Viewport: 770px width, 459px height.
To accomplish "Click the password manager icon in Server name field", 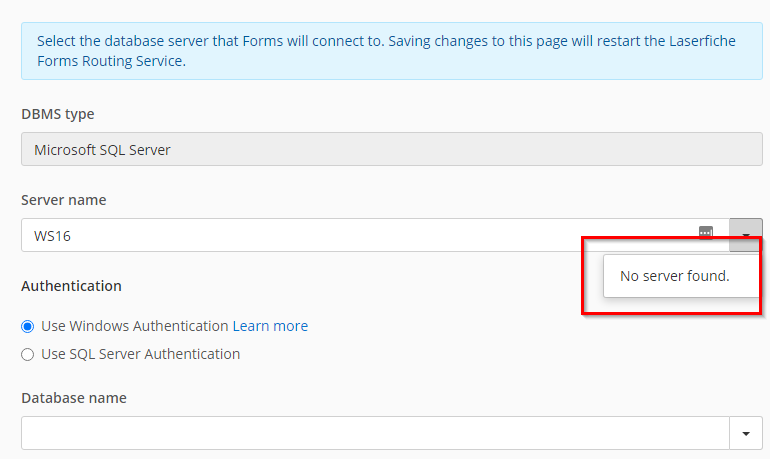I will pos(706,233).
